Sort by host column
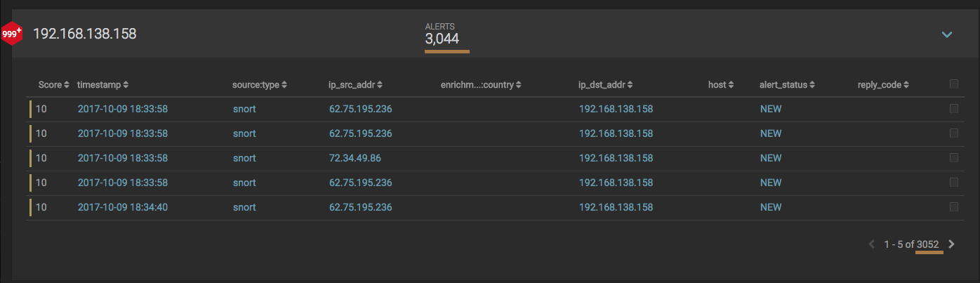 721,85
